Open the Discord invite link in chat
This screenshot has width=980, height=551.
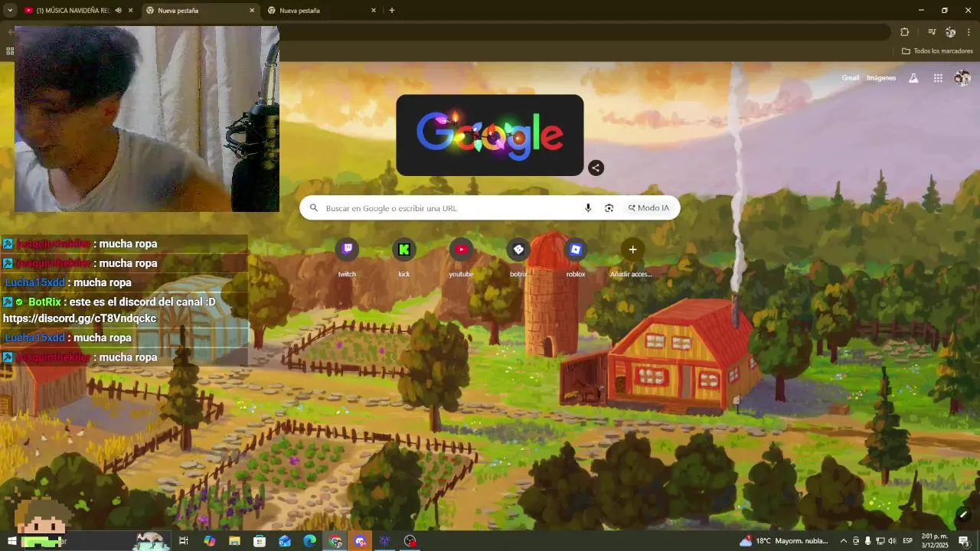pyautogui.click(x=80, y=318)
